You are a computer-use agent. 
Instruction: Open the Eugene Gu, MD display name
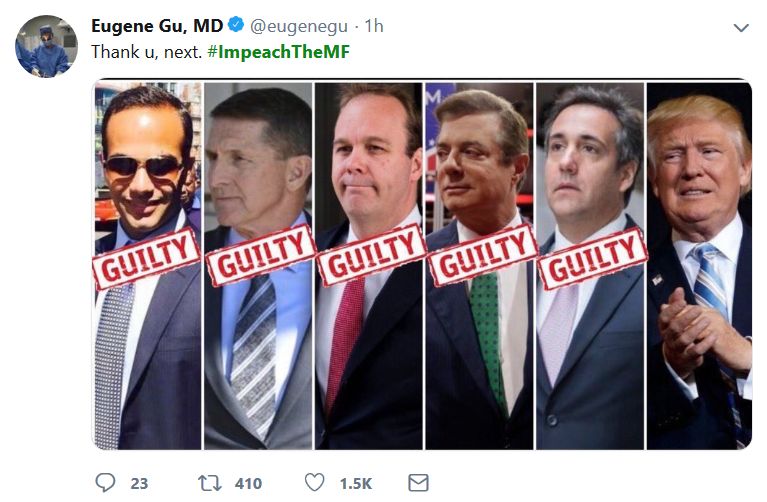pos(156,26)
